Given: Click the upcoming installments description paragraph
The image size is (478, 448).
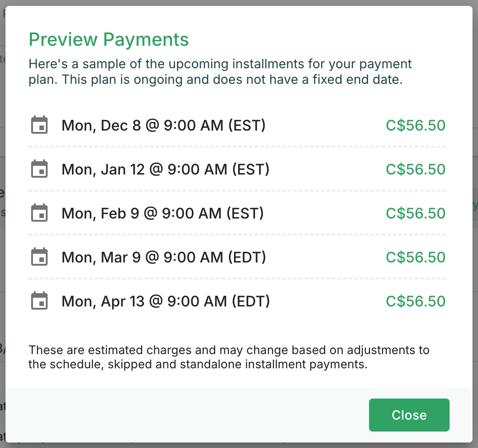Looking at the screenshot, I should 220,71.
